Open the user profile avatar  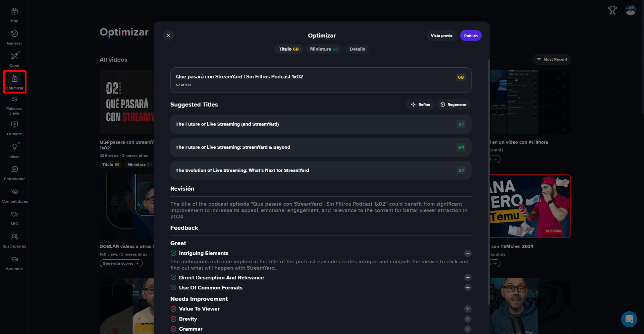click(631, 10)
